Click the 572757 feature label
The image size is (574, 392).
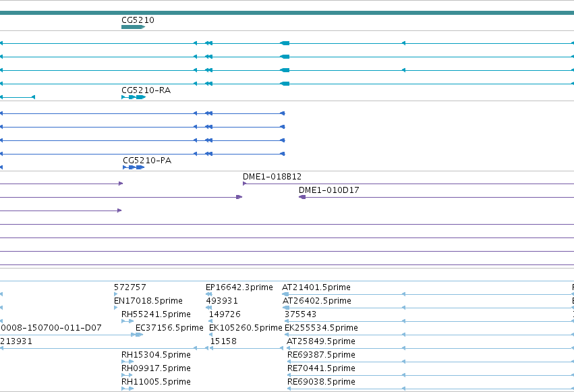[x=130, y=287]
